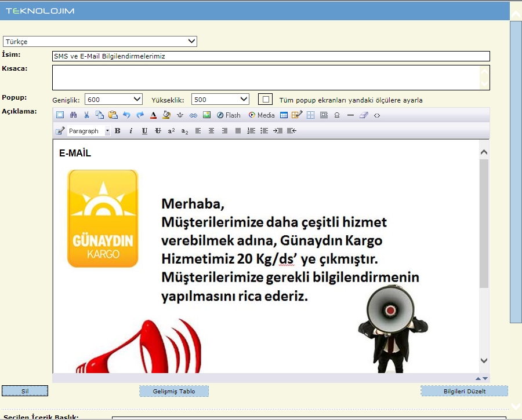Increase paragraph indent
This screenshot has width=522, height=420.
278,131
